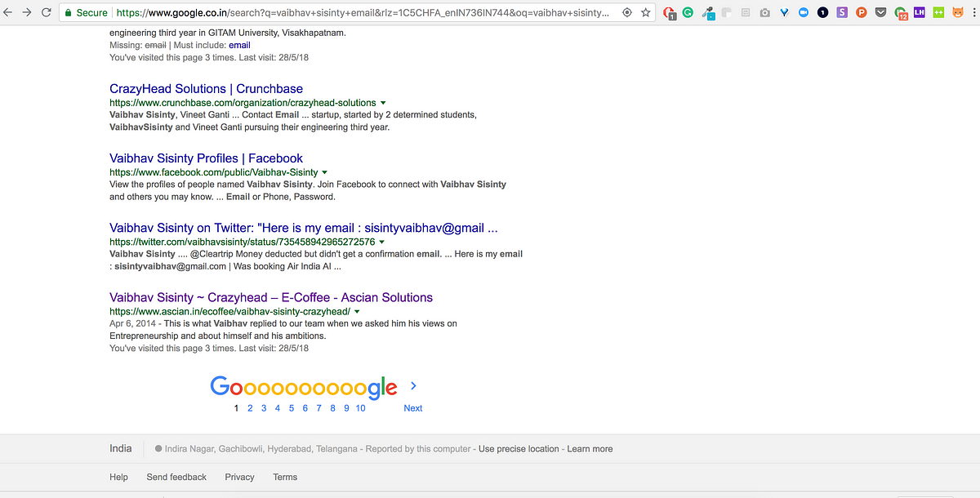
Task: Click the Gooooooooogle pagination logo
Action: tap(304, 388)
